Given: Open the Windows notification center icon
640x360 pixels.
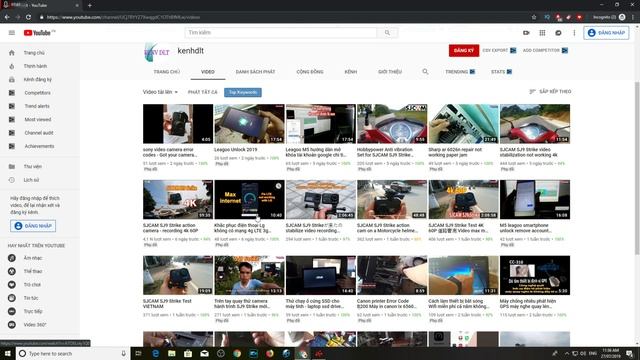Looking at the screenshot, I should 630,353.
